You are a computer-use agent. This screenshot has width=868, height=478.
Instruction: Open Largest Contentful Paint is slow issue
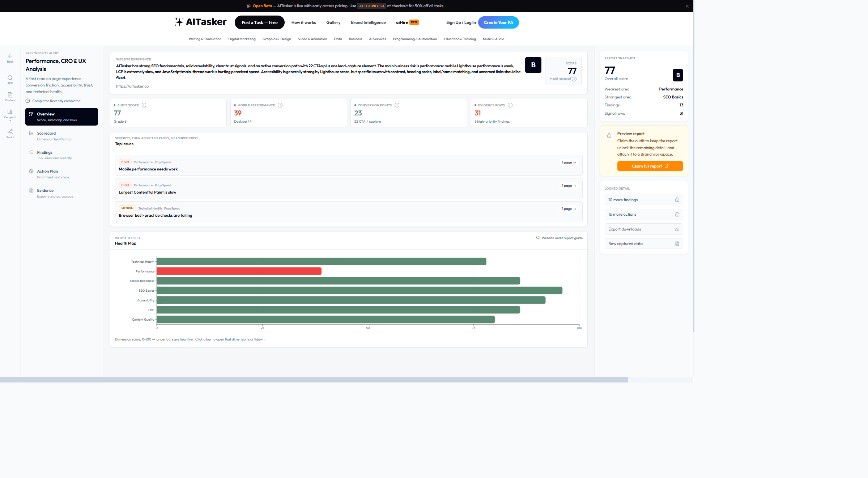point(349,189)
